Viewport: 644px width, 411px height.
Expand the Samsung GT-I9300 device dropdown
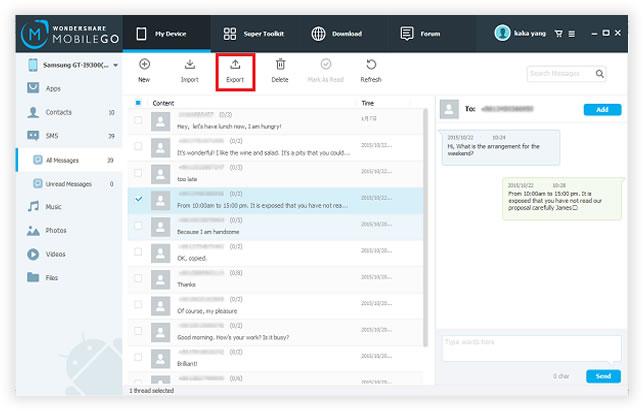click(x=116, y=66)
